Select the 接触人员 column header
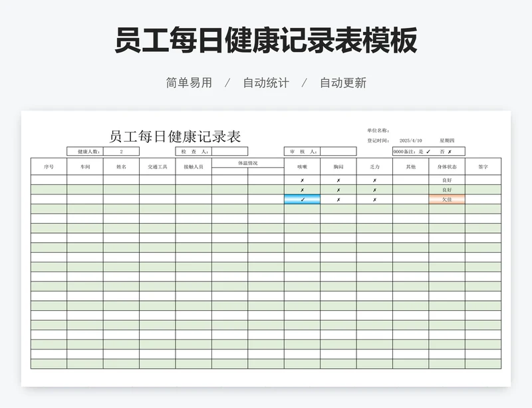532x408 pixels. pyautogui.click(x=194, y=166)
